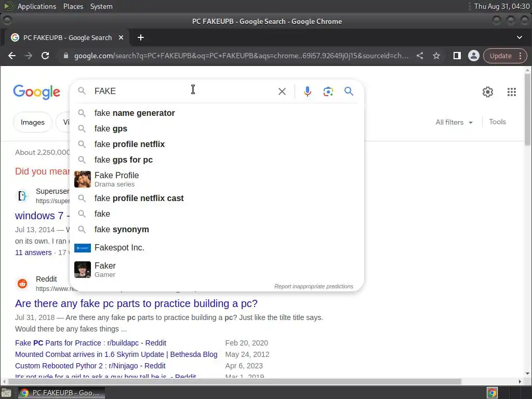Open the Applications menu
This screenshot has height=399, width=532.
[x=37, y=6]
